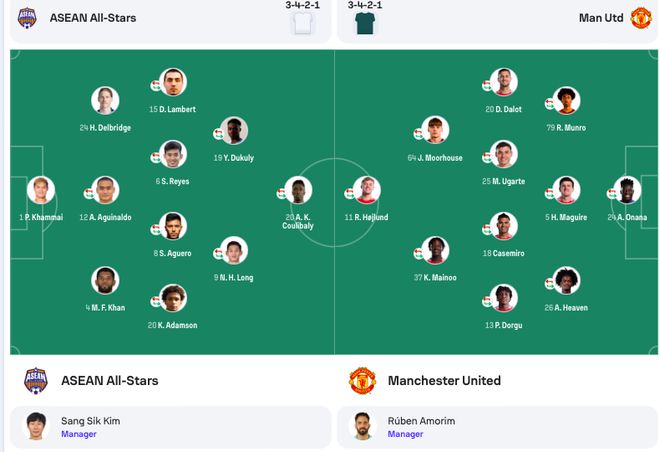Click the K. Mainoo player name
Screen dimensions: 660x452
point(437,277)
